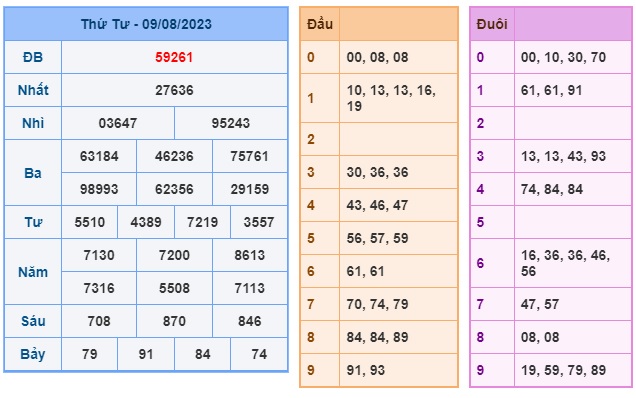The height and width of the screenshot is (398, 636).
Task: Click the special prize number 59261
Action: coord(174,57)
